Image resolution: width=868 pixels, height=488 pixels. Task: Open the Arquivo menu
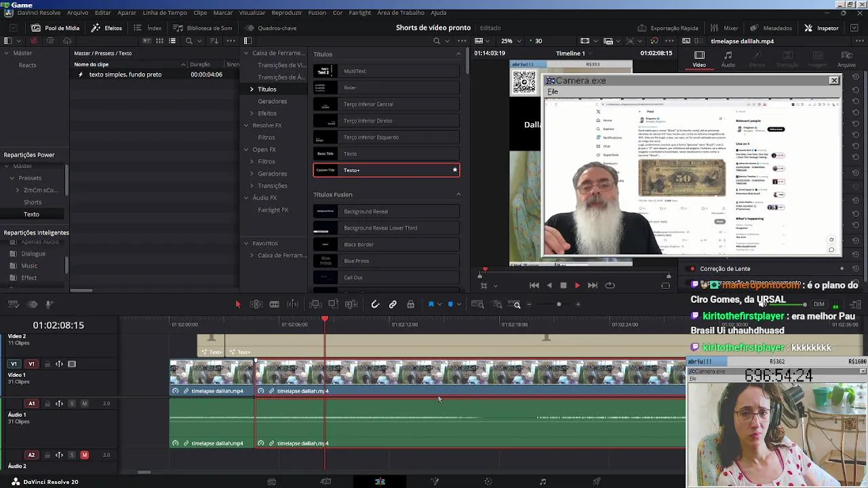coord(77,13)
